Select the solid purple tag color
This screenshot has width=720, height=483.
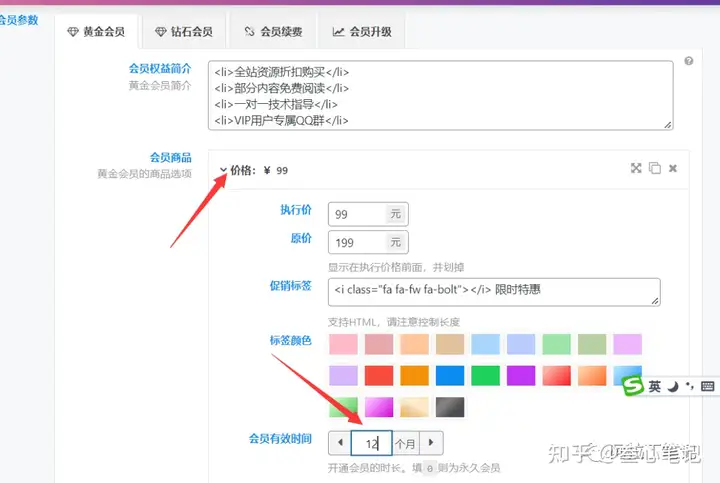[x=521, y=376]
